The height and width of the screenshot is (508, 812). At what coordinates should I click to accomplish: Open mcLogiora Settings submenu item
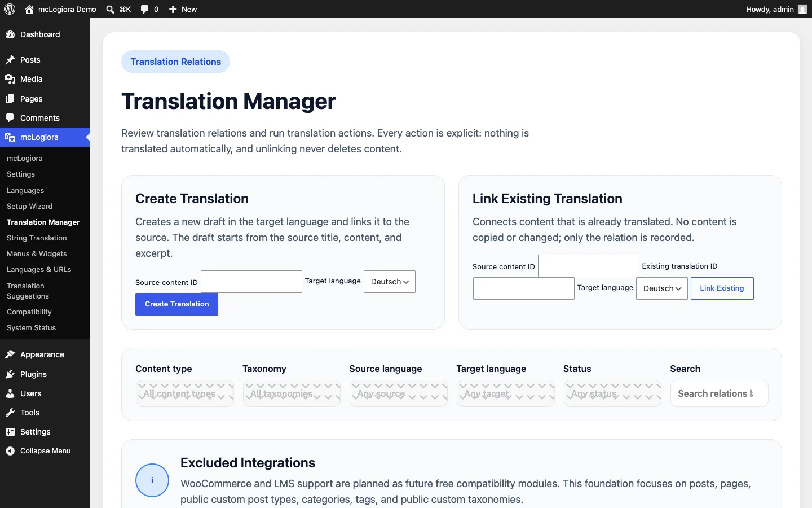(21, 174)
